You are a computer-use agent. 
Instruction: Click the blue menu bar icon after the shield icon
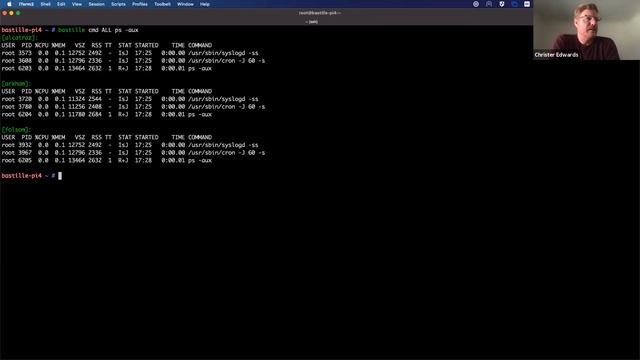[x=514, y=4]
